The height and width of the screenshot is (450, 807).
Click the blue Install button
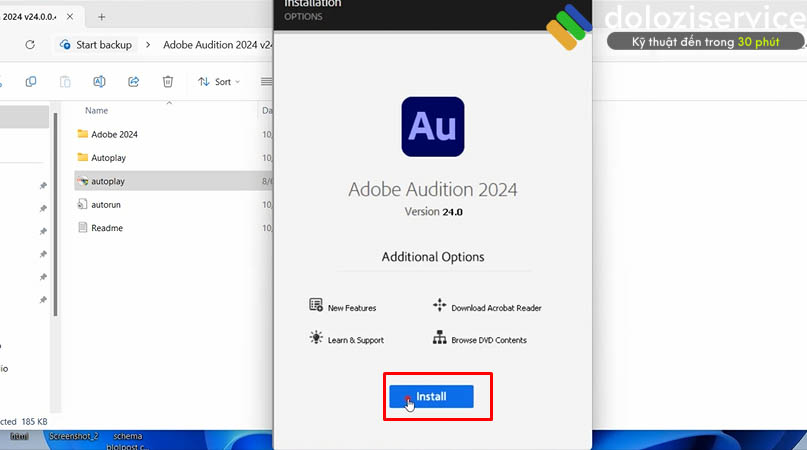tap(431, 396)
